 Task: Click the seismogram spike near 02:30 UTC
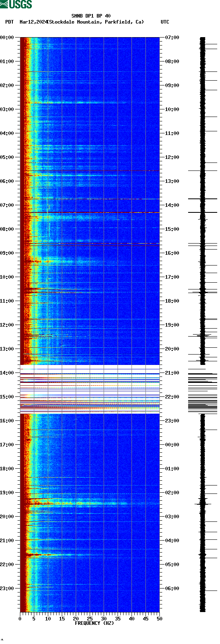(202, 504)
